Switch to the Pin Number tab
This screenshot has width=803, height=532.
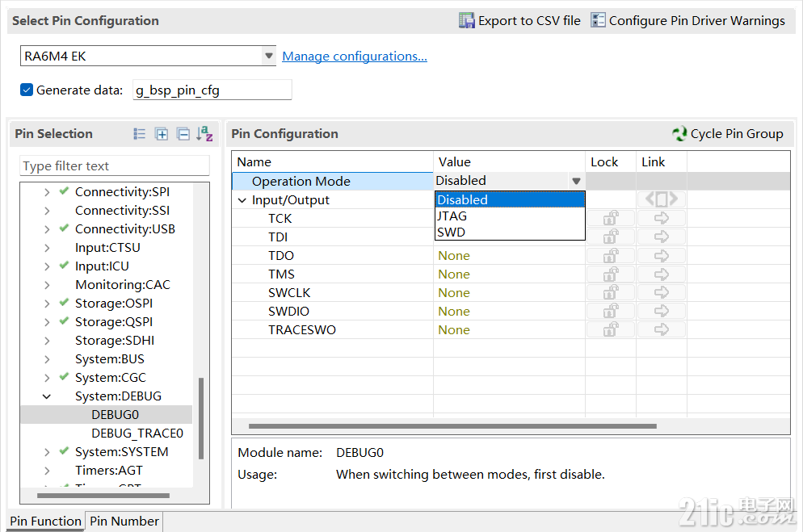124,521
